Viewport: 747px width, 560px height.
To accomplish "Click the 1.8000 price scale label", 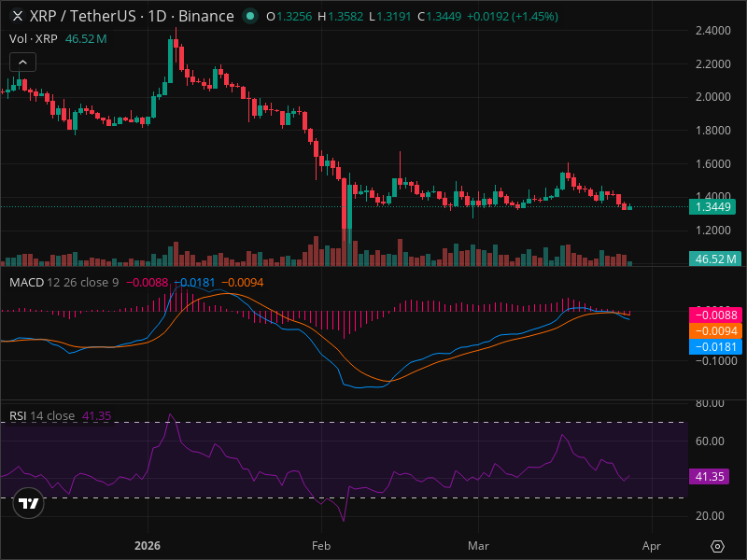I will tap(712, 130).
